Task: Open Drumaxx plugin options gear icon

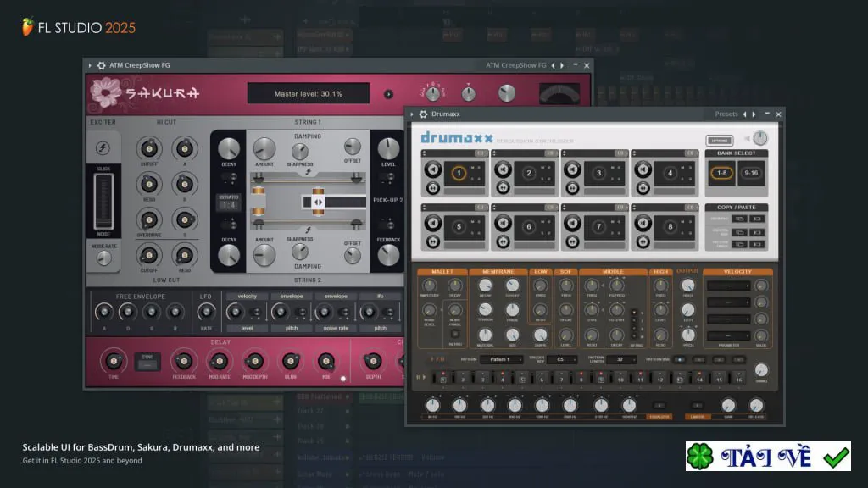Action: click(423, 114)
